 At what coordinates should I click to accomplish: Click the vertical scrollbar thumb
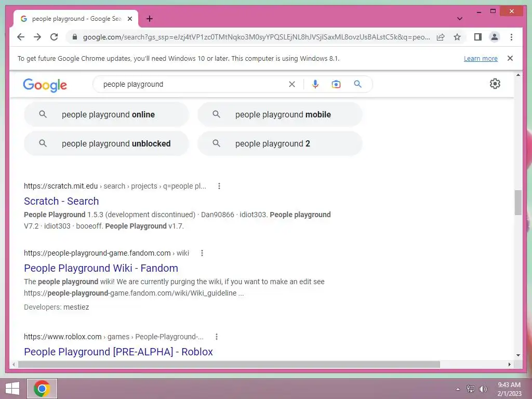(518, 203)
